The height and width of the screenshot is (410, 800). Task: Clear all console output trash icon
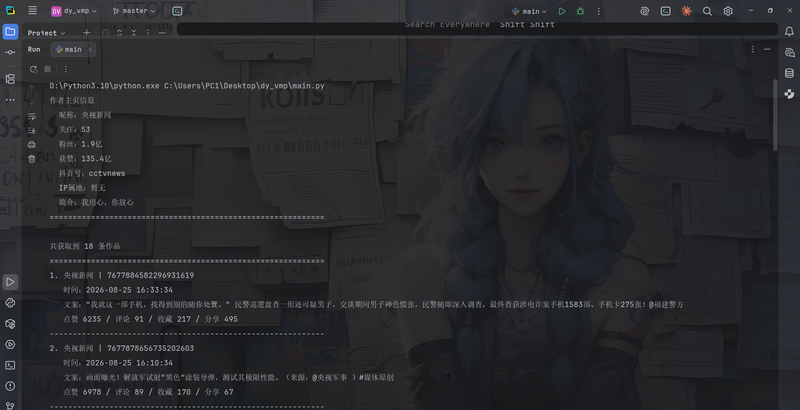[32, 159]
